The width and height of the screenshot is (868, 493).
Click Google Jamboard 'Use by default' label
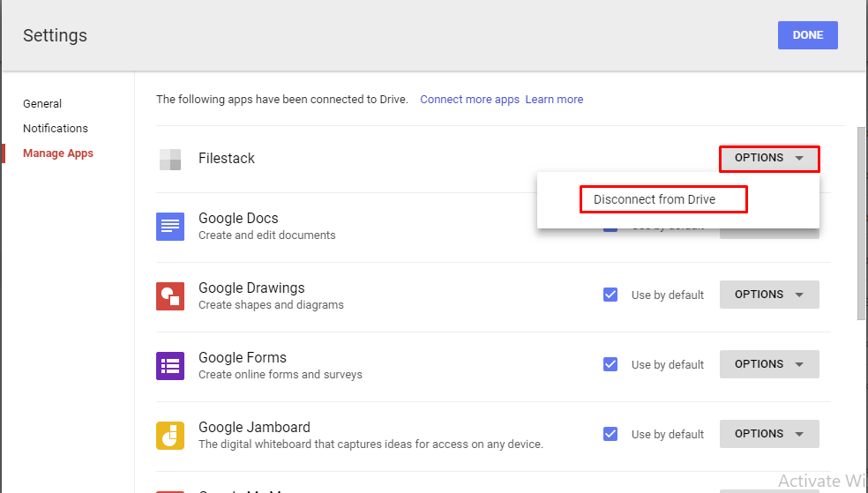[x=668, y=435]
